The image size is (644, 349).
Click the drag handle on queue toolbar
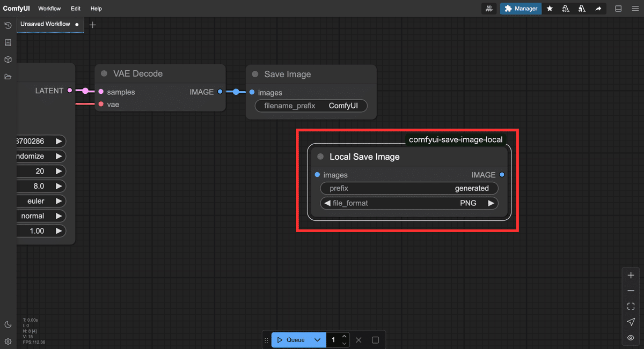click(266, 340)
